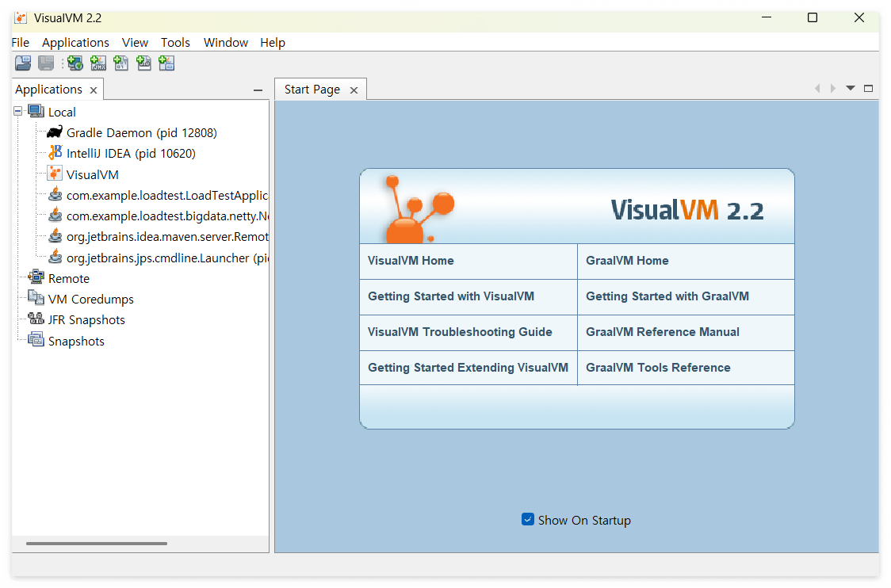This screenshot has width=891, height=588.
Task: Select the Remote tree node
Action: click(69, 278)
